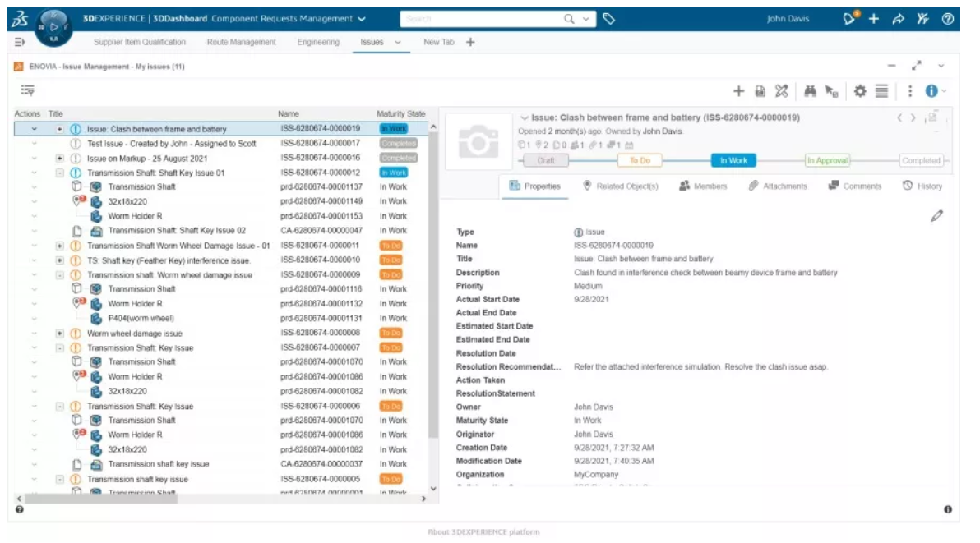Open the Members tab
Screen dimensions: 980x543
[703, 186]
